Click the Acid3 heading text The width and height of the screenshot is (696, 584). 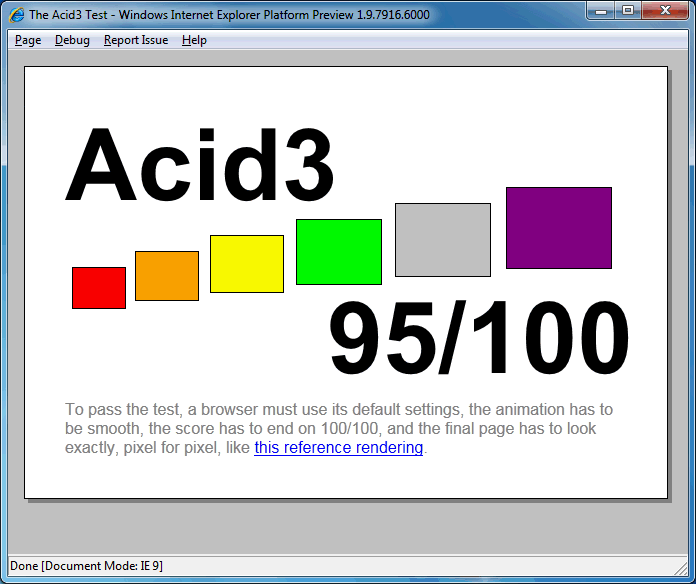(200, 166)
